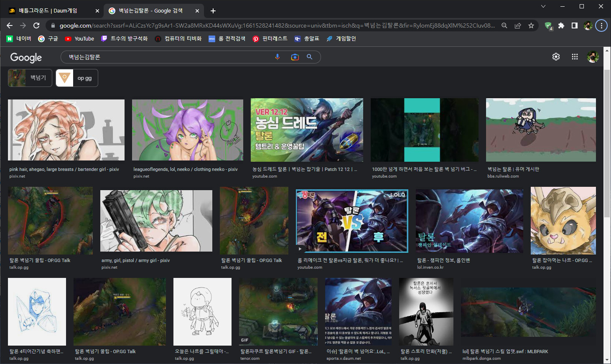611x364 pixels.
Task: Click the voice search microphone icon
Action: [x=277, y=57]
